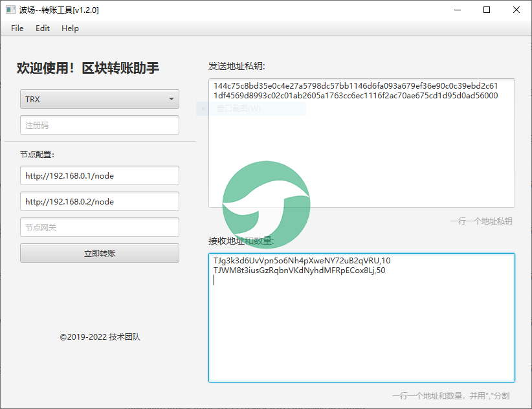Expand the TRX currency dropdown
532x409 pixels.
click(100, 99)
